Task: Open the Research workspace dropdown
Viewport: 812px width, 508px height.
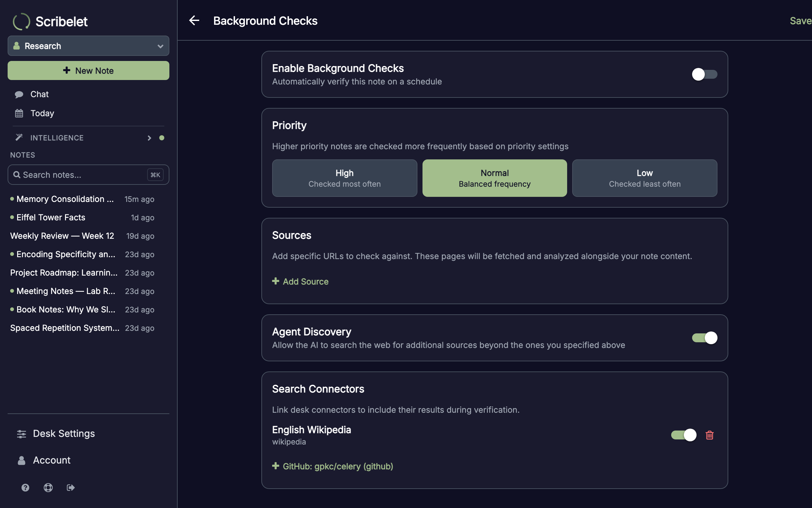Action: [88, 46]
